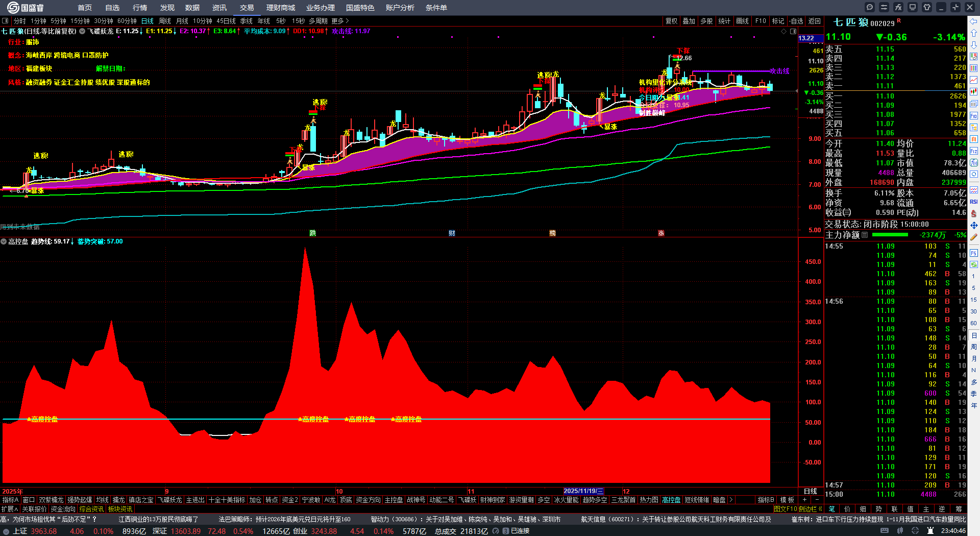
Task: Toggle the 高控盘 indicator circle button
Action: (4, 241)
